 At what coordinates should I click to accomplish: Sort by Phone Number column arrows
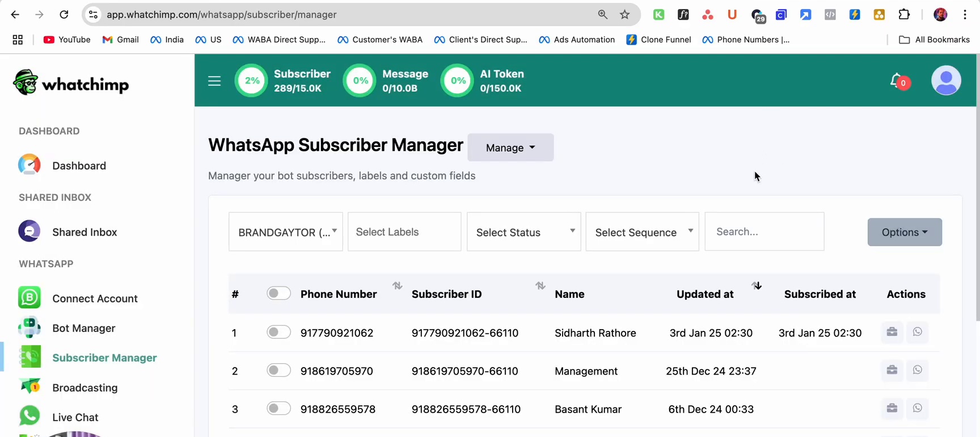[398, 285]
